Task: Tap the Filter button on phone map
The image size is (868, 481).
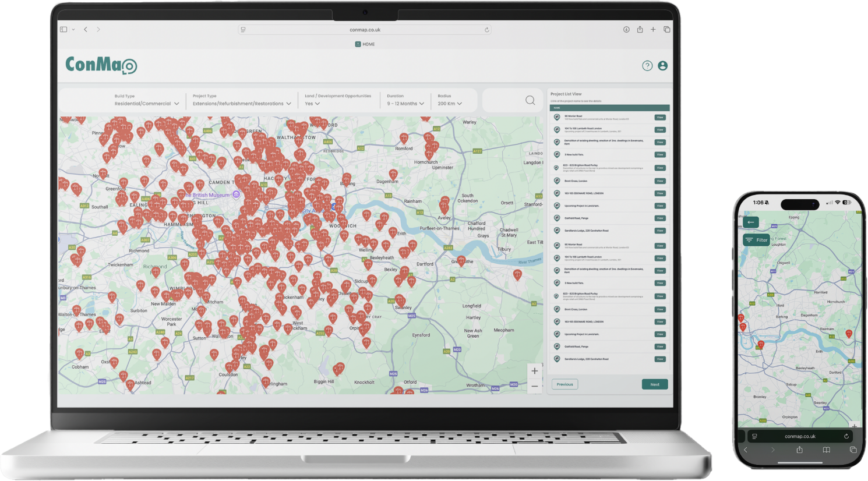Action: (757, 240)
